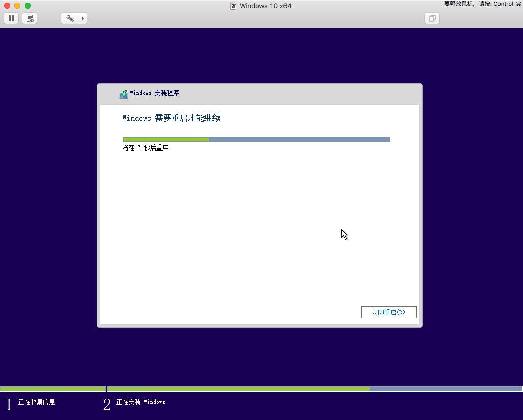
Task: Expand the toolbar arrow next to wrench
Action: pyautogui.click(x=83, y=18)
